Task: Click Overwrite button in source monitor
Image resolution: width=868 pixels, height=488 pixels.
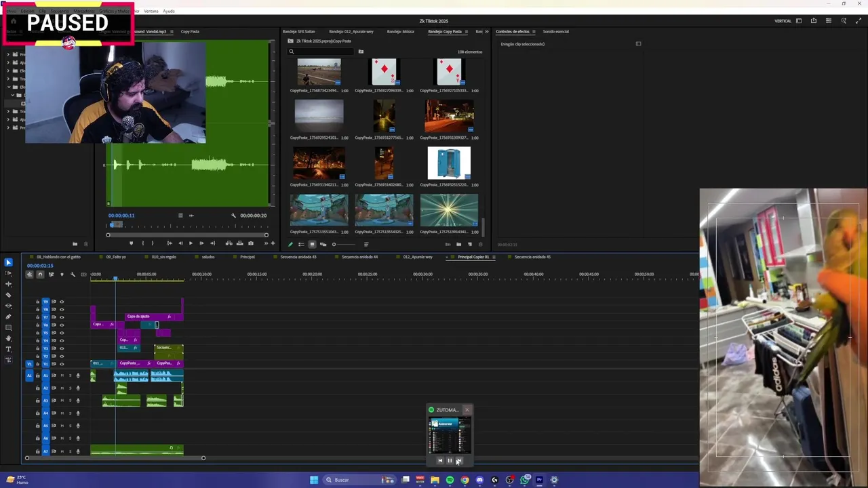Action: tap(239, 243)
